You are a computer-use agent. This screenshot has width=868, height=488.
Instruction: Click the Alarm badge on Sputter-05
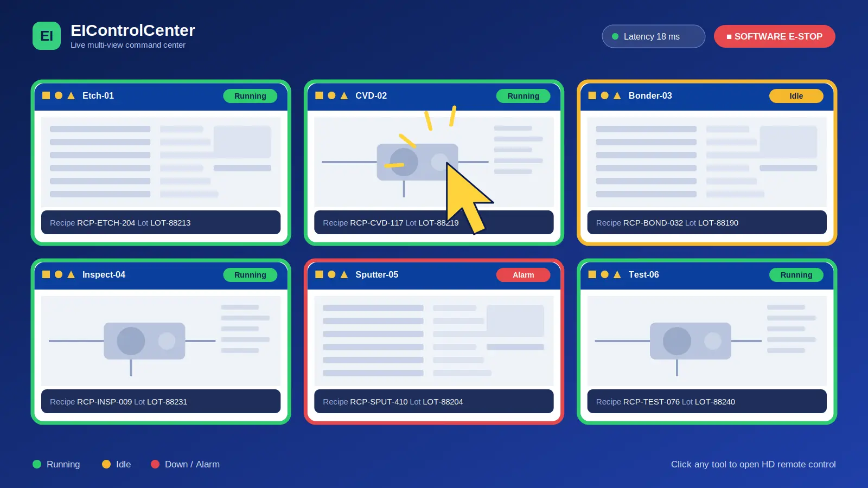[x=524, y=275]
